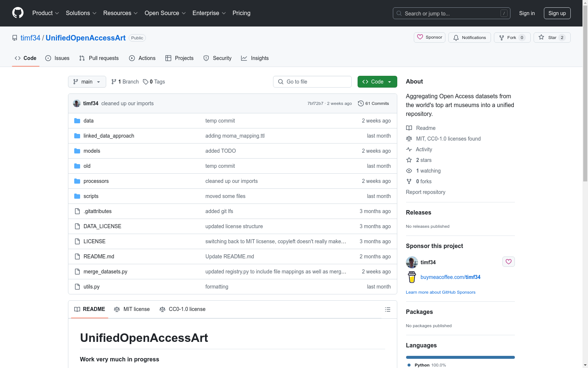Click the stars icon in About section
Screen dimensions: 588x368
(x=409, y=160)
